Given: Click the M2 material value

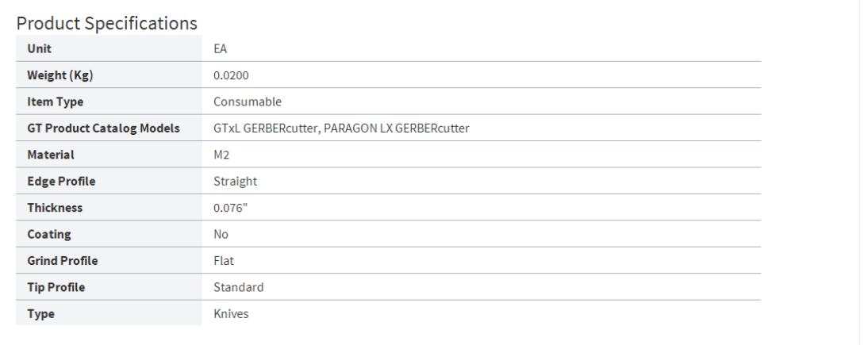Looking at the screenshot, I should [x=221, y=155].
